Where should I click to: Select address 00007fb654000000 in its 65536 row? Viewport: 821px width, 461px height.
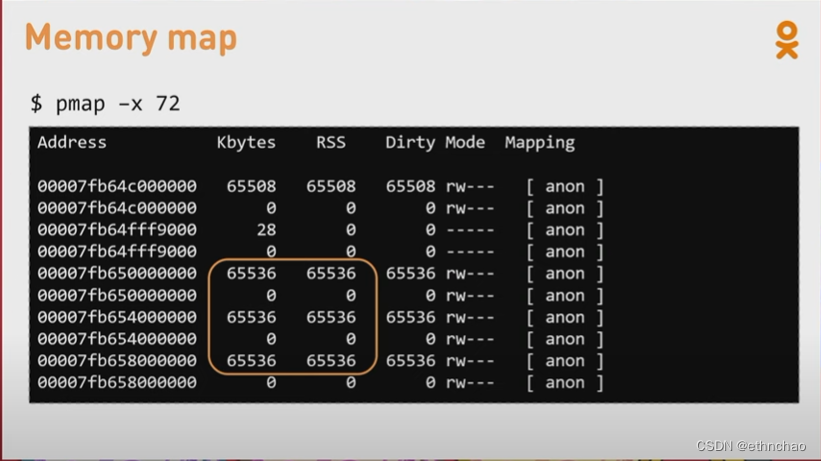(117, 317)
